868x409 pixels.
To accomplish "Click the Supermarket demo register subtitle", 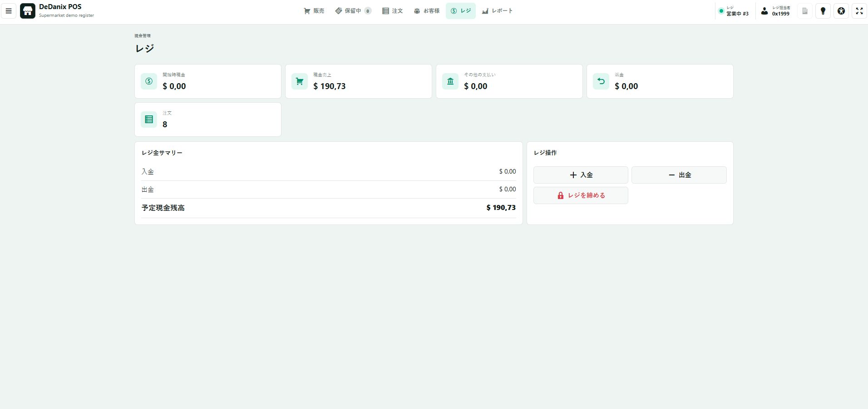I will (x=66, y=15).
